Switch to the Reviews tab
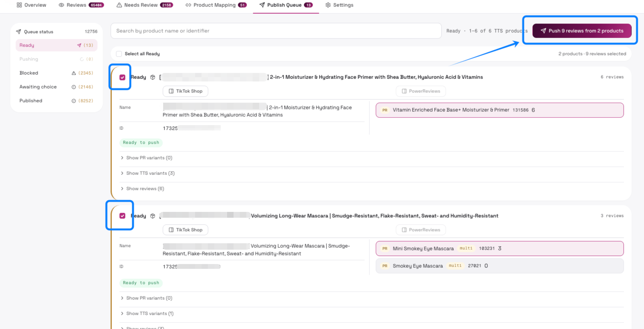This screenshot has height=329, width=644. tap(81, 5)
